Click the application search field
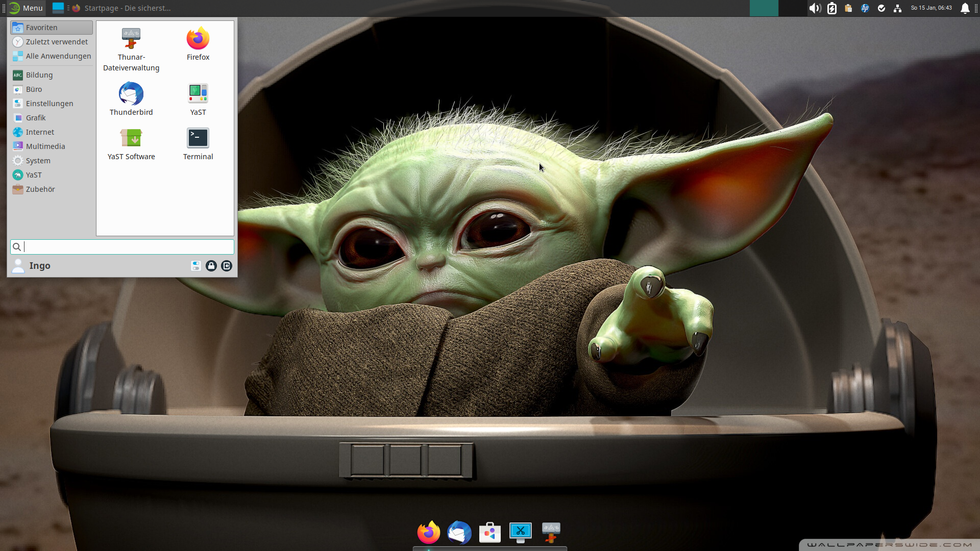The width and height of the screenshot is (980, 551). 121,247
